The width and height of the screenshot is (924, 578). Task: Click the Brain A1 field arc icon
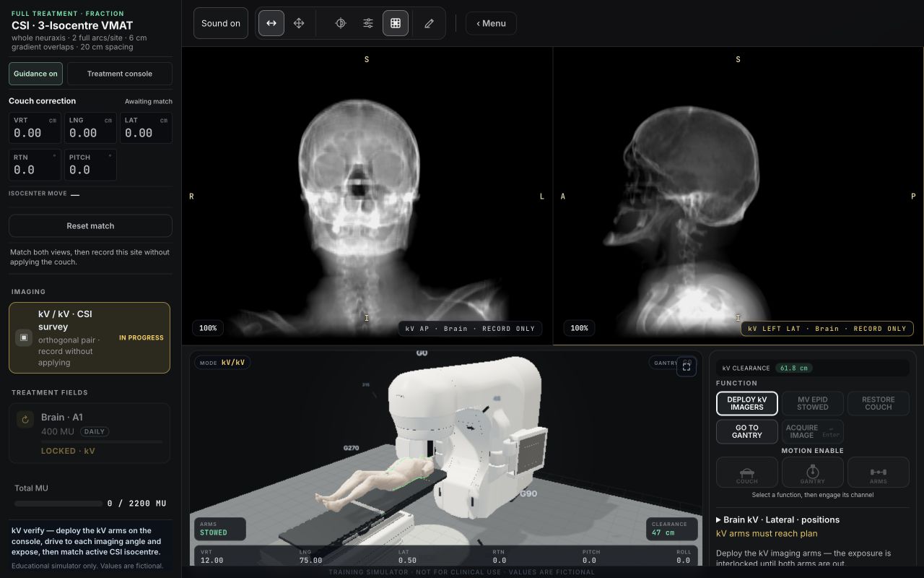(25, 419)
